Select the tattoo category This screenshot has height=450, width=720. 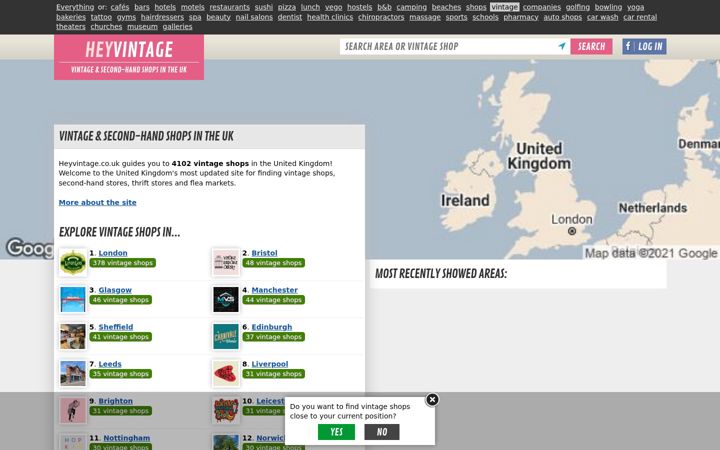(x=101, y=17)
